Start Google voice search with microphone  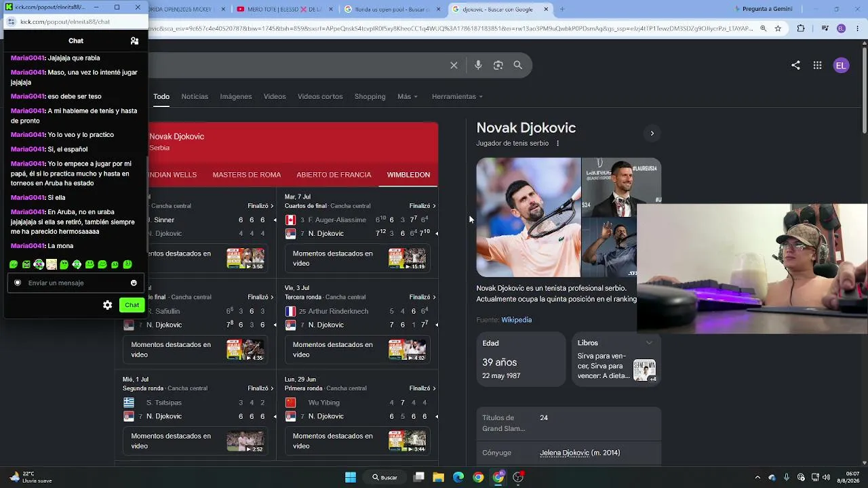tap(478, 65)
